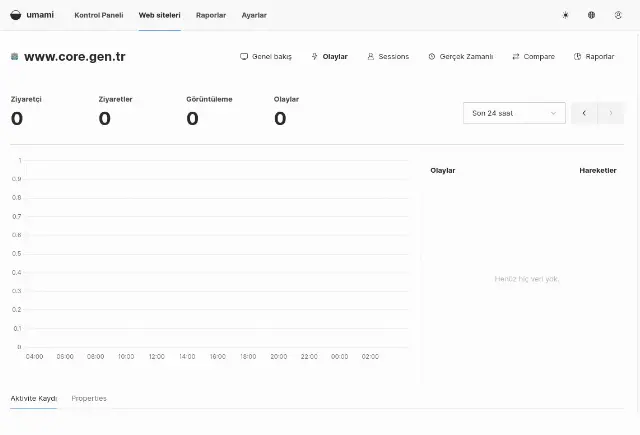
Task: Click the chart icon beside Raporlar tab
Action: point(577,56)
